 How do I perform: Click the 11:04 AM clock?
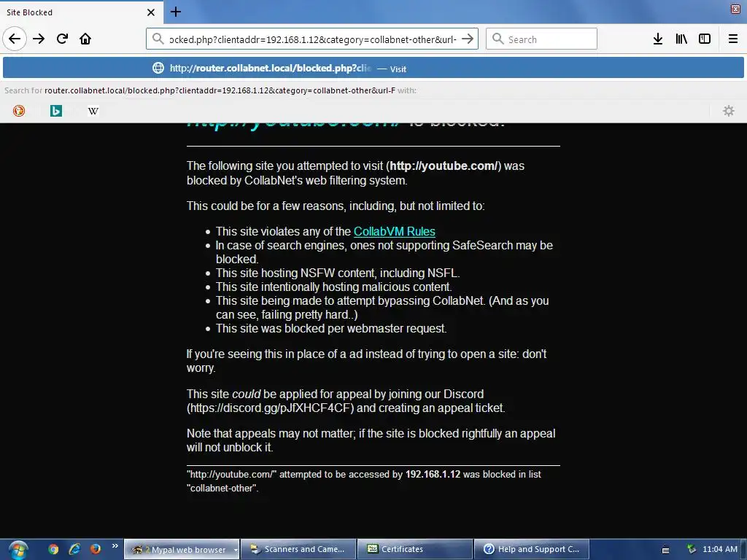click(719, 550)
